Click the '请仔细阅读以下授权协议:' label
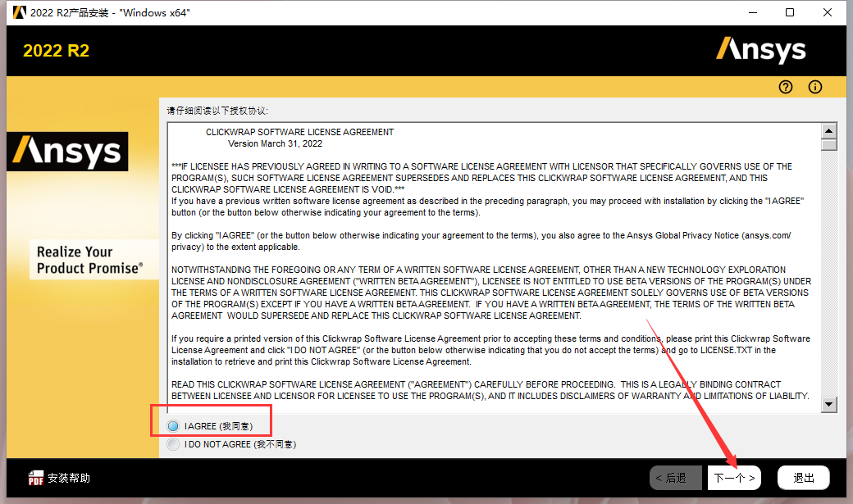The image size is (853, 504). click(x=217, y=111)
